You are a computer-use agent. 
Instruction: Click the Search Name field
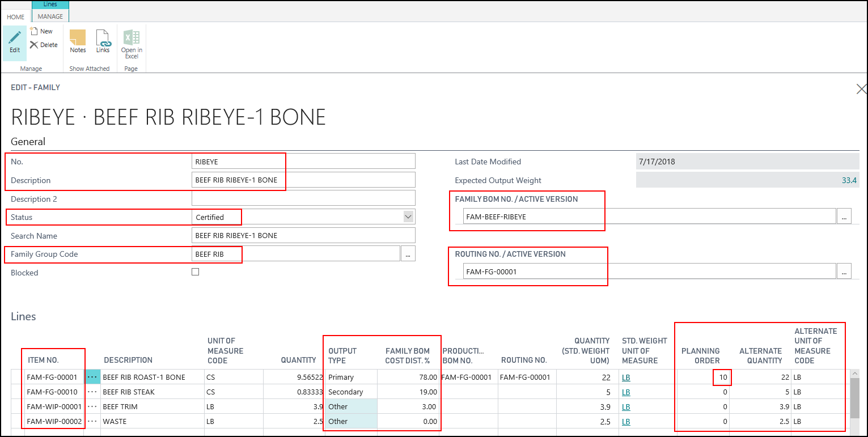point(303,235)
